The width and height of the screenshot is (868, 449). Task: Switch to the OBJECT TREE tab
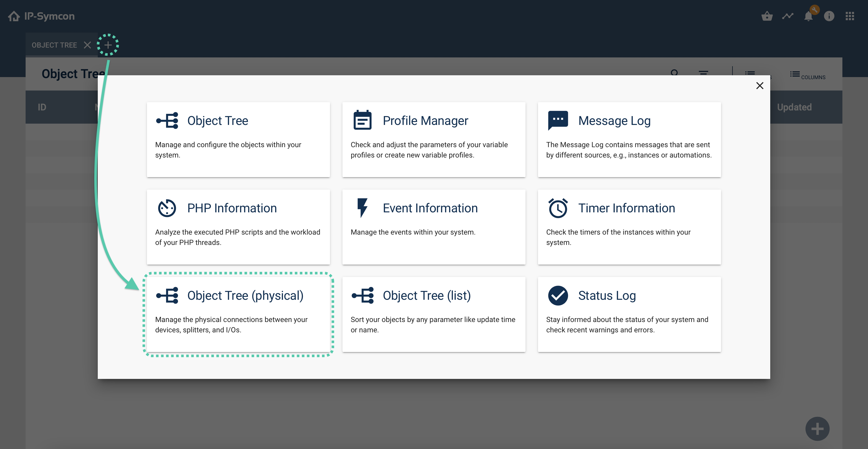pyautogui.click(x=54, y=45)
